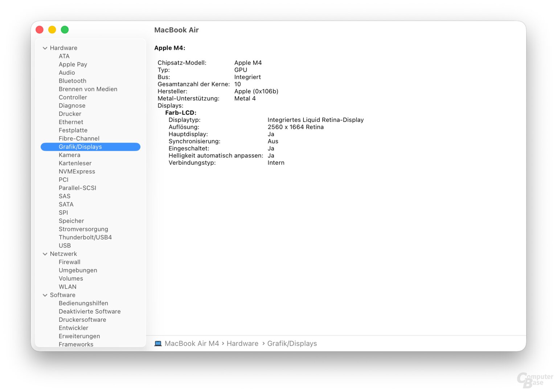The image size is (557, 392).
Task: Click Hardware in the path bar
Action: [x=243, y=343]
